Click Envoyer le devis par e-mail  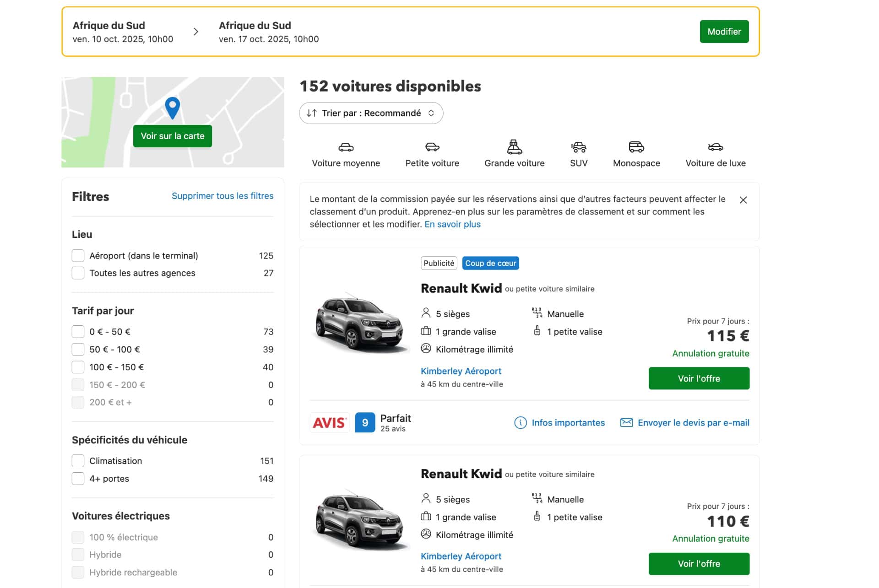pyautogui.click(x=693, y=422)
